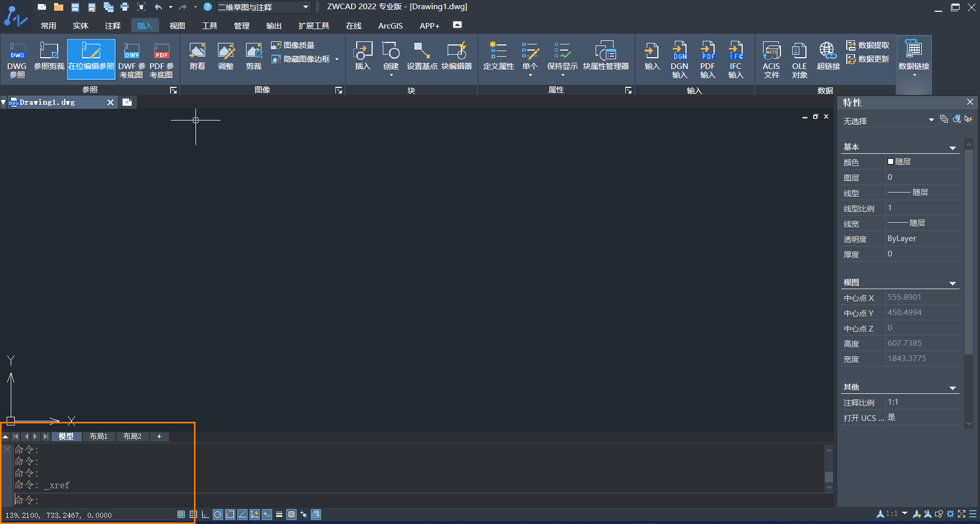Click 定义属性 define attributes

click(498, 56)
